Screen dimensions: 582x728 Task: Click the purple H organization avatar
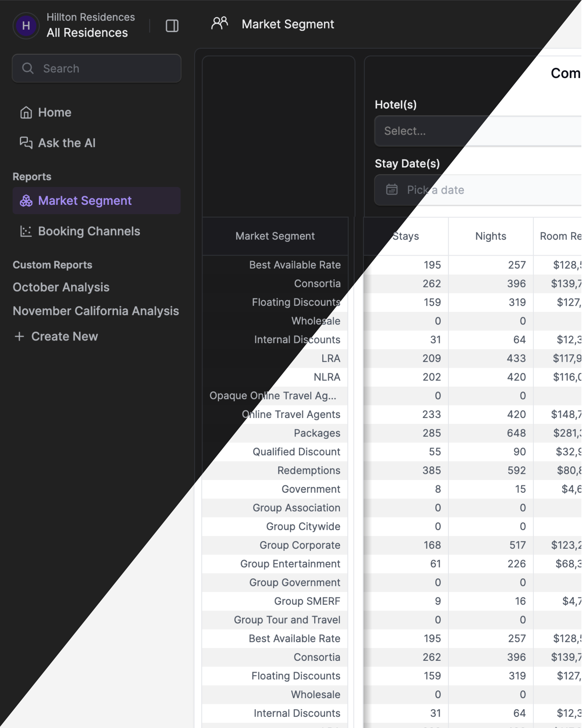(26, 26)
